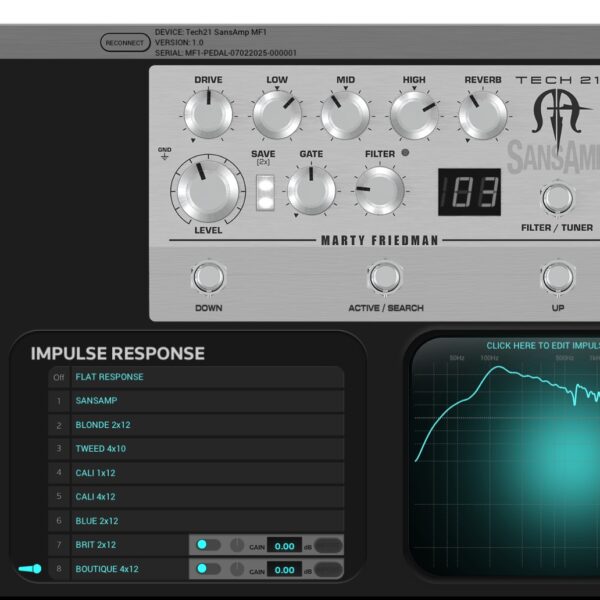Image resolution: width=600 pixels, height=600 pixels.
Task: Click the FILTER knob
Action: tap(380, 190)
